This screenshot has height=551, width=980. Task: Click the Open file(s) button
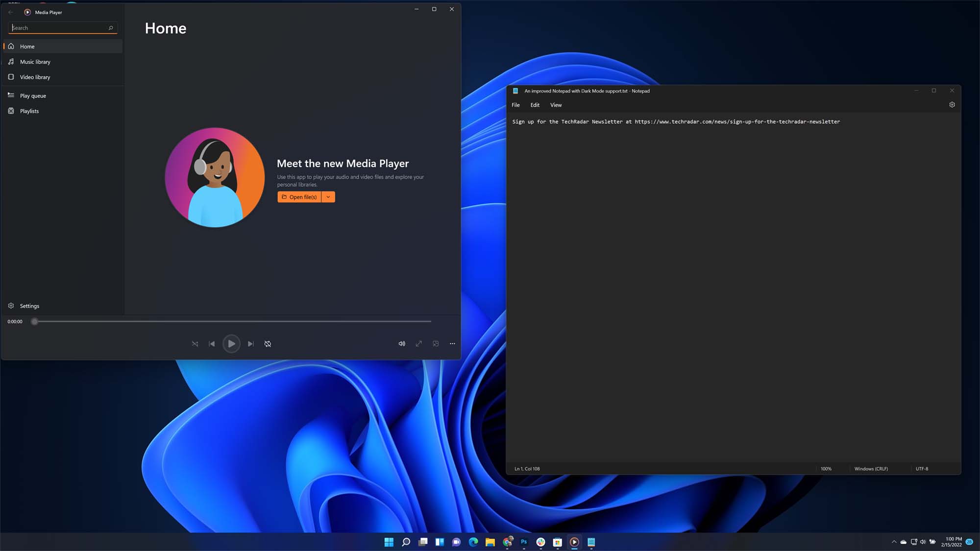299,197
